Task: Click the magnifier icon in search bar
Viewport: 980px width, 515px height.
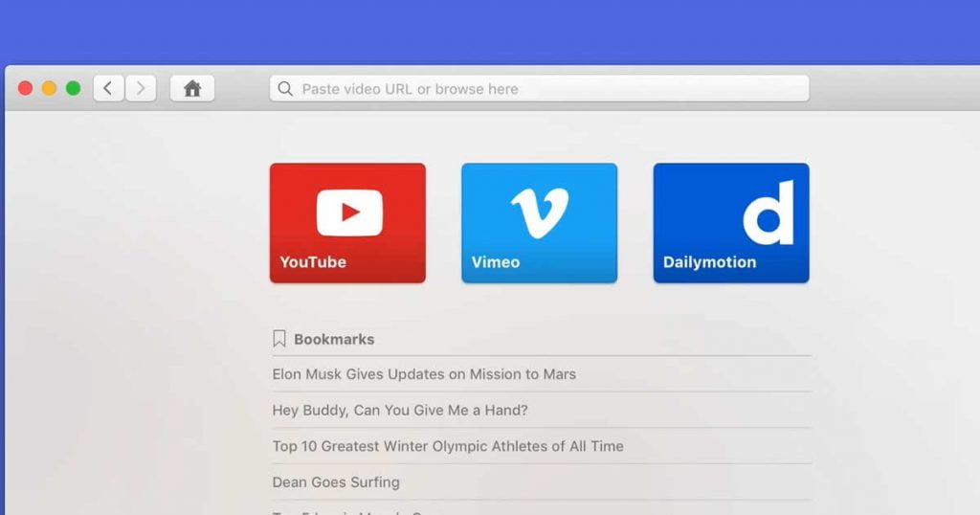Action: 285,89
